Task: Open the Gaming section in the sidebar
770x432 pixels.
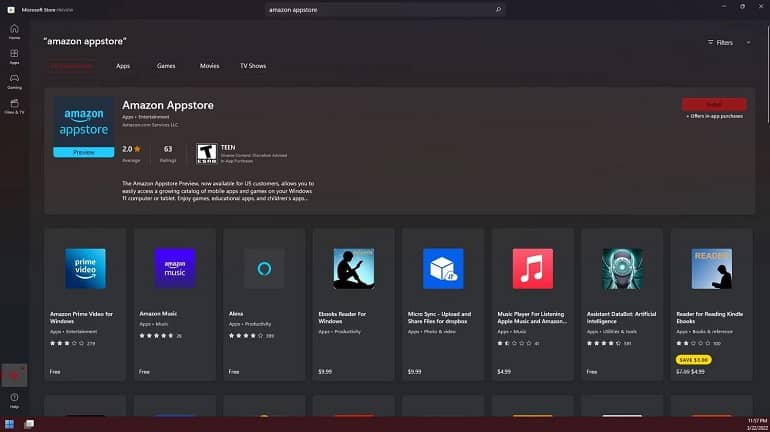Action: pos(14,81)
